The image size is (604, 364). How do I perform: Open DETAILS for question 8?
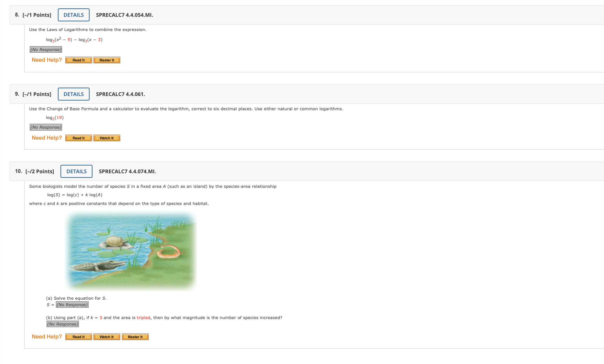(x=74, y=15)
